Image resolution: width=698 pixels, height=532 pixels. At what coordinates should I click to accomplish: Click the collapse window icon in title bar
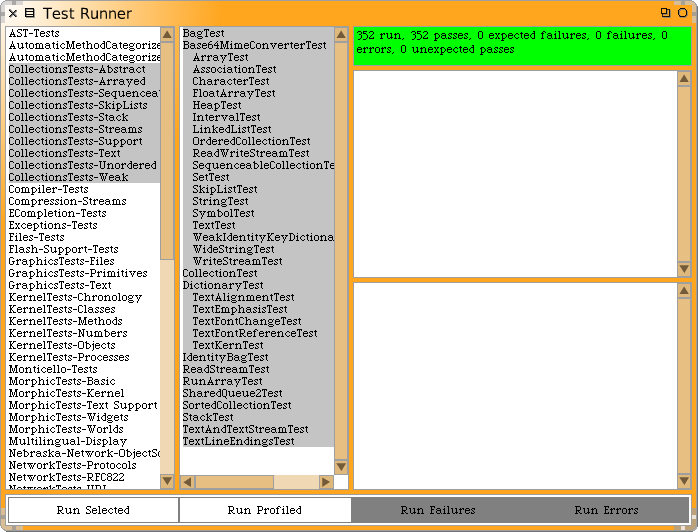pyautogui.click(x=683, y=13)
